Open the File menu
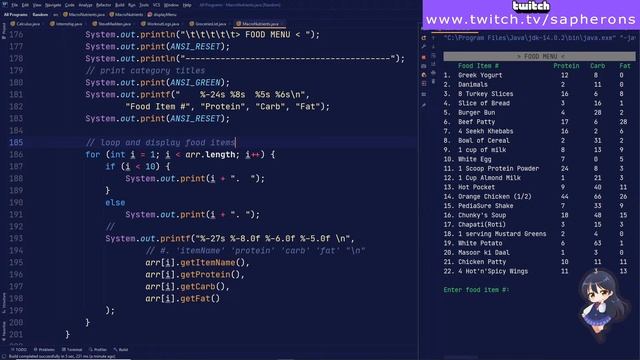The height and width of the screenshot is (360, 640). point(14,5)
